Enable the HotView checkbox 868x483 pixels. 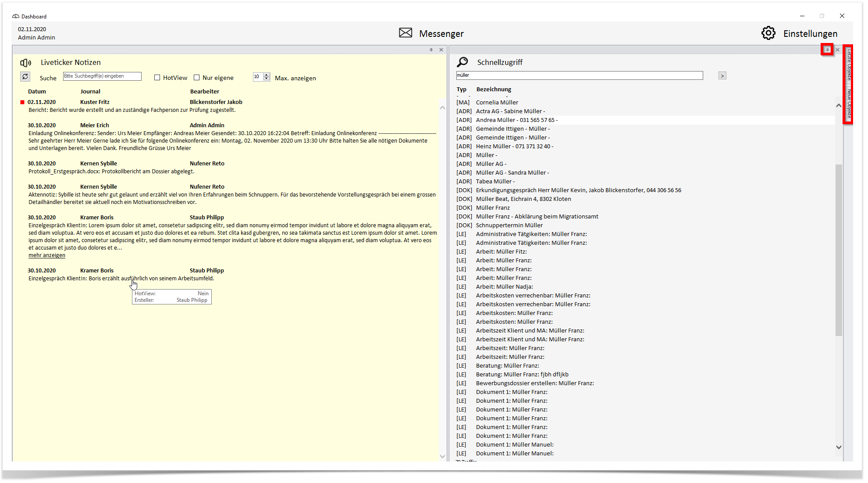click(157, 78)
